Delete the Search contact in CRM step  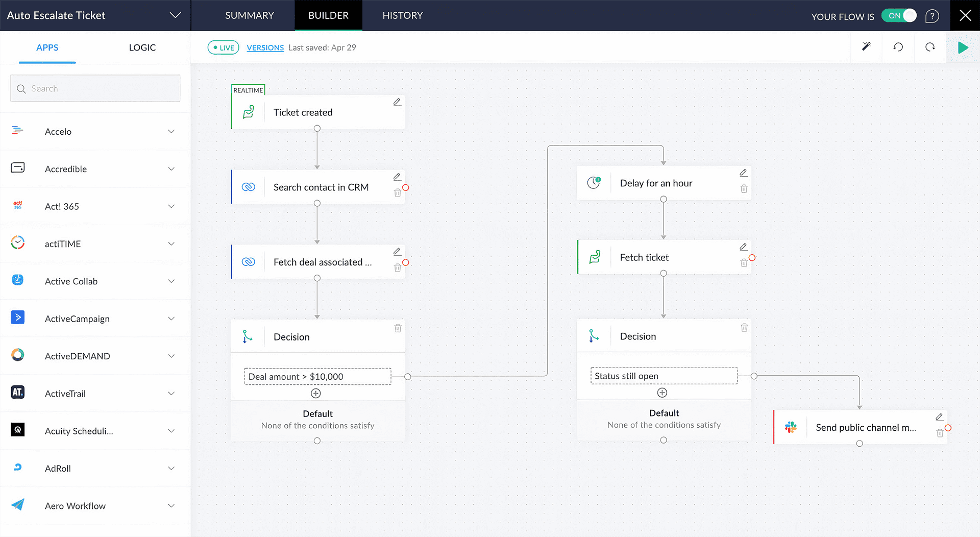(397, 193)
